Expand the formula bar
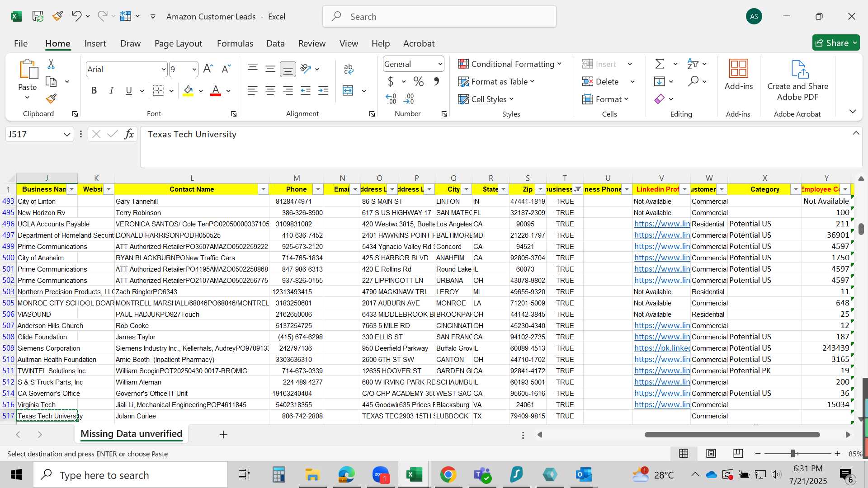The height and width of the screenshot is (488, 868). click(x=856, y=133)
